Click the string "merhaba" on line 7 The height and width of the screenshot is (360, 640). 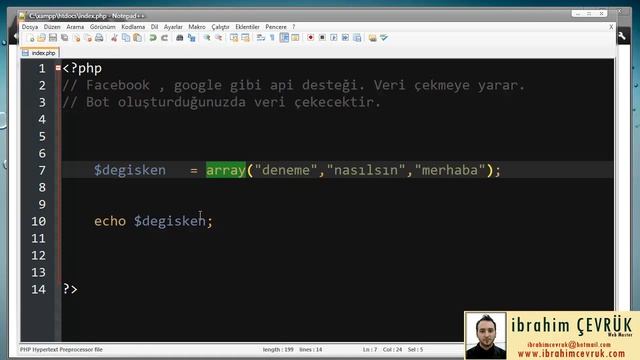449,170
